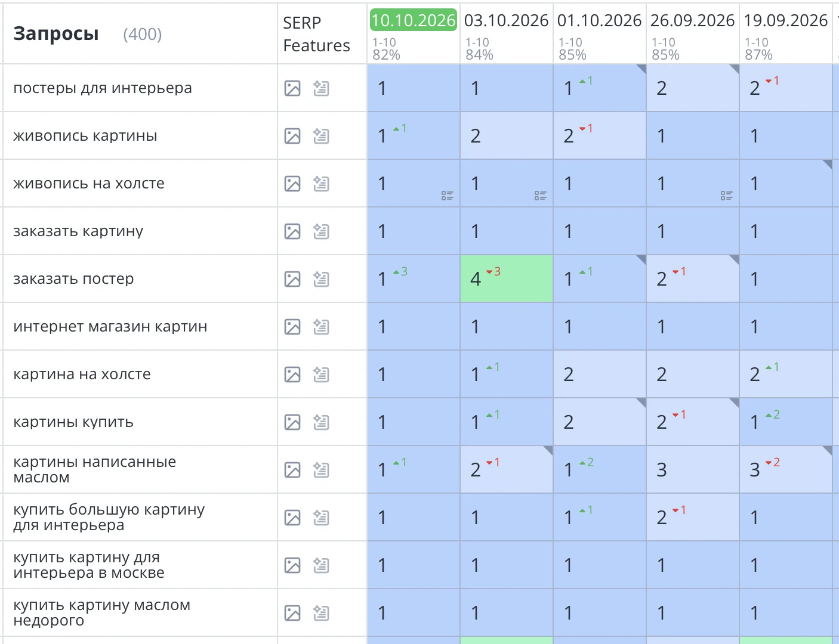Click image SERP icon for постеры для интерьера

pyautogui.click(x=292, y=88)
